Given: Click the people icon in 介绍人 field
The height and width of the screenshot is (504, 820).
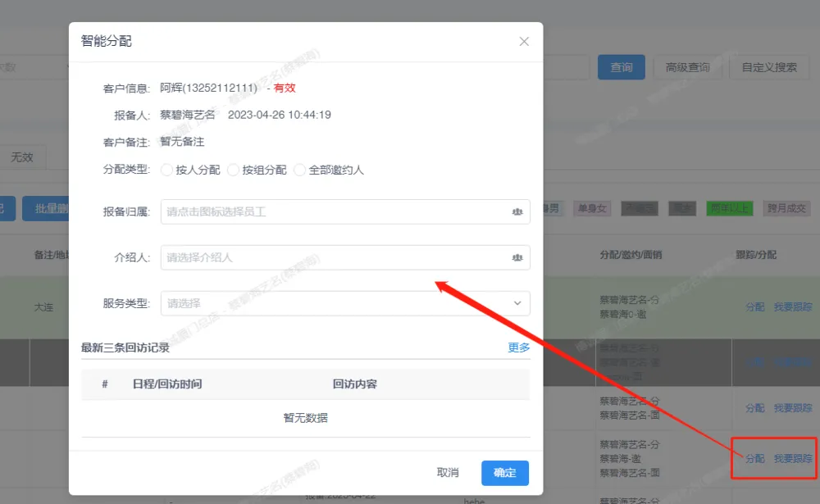Looking at the screenshot, I should (517, 257).
